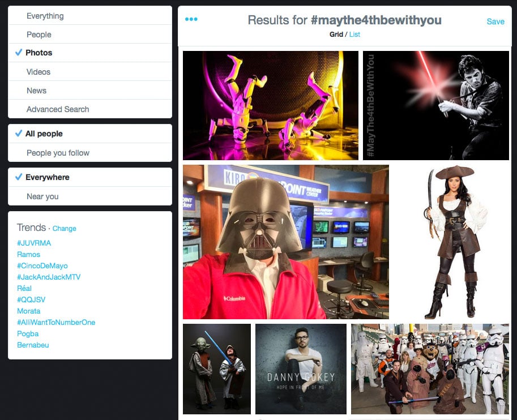Click Change next to Trends

point(65,229)
